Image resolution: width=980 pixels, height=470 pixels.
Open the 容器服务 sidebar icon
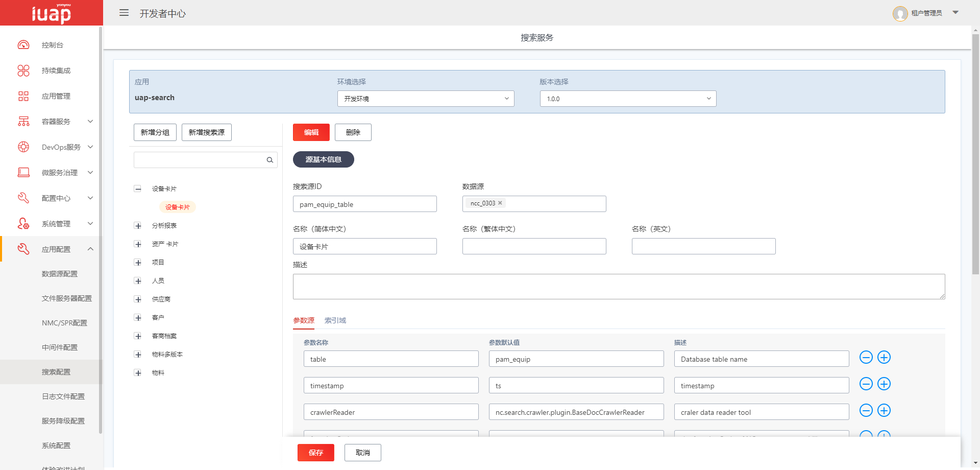point(23,122)
